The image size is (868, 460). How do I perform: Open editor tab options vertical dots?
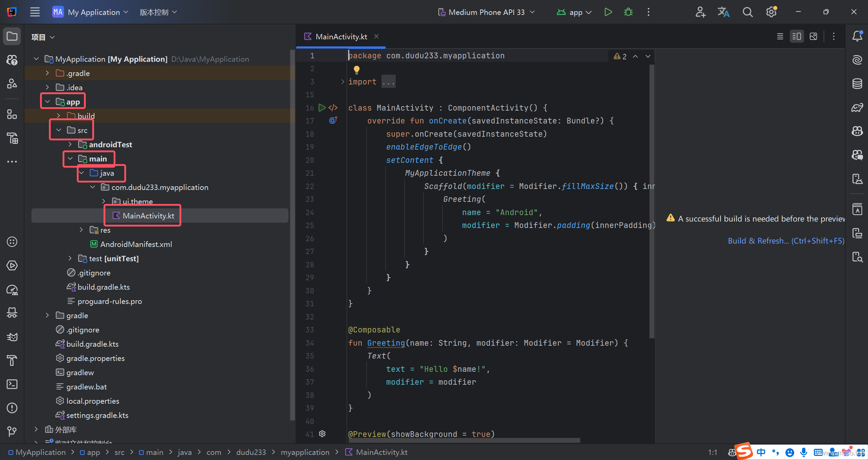[834, 36]
